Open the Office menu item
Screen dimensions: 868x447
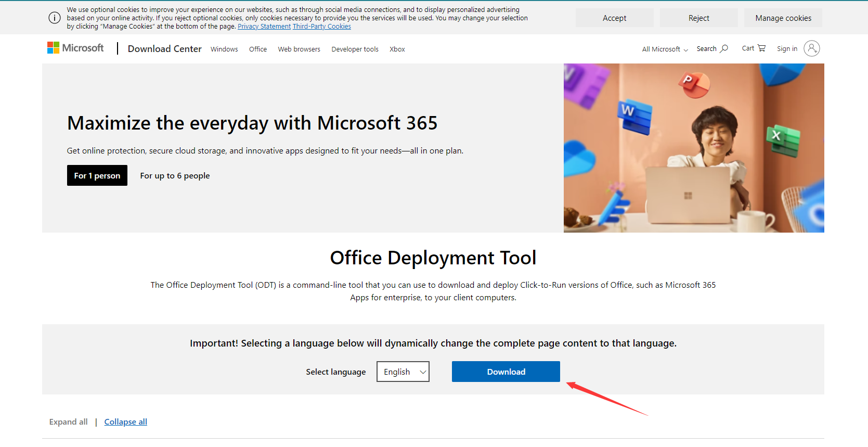coord(258,49)
